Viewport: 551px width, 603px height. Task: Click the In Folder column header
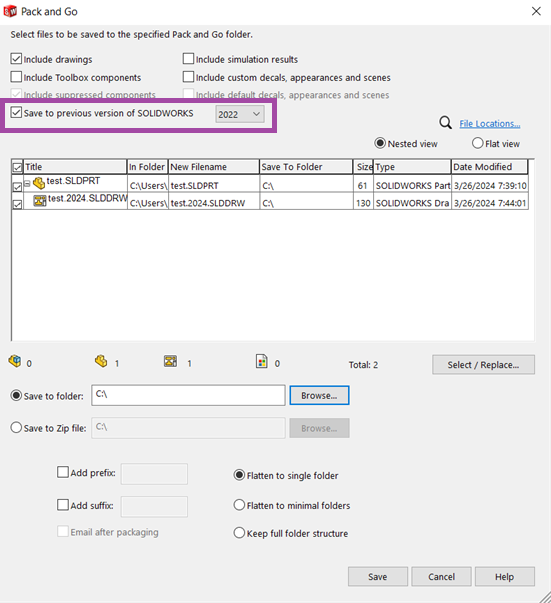(148, 167)
